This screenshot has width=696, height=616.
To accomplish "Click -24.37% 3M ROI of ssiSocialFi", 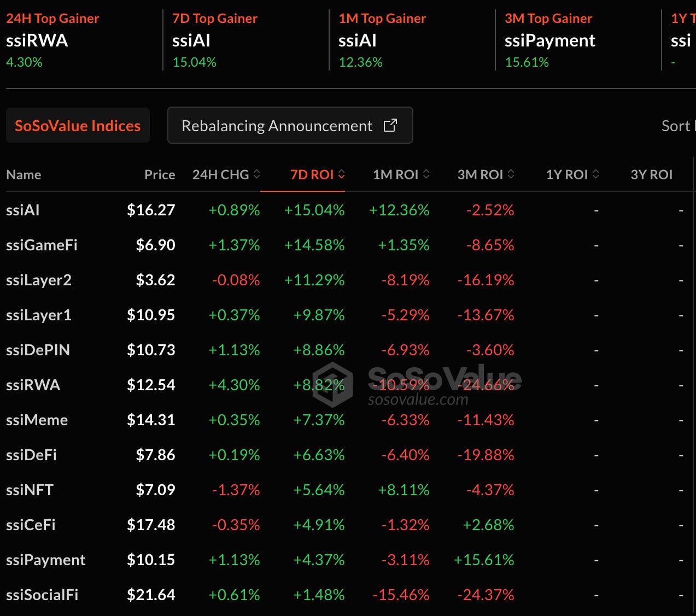I will pyautogui.click(x=486, y=595).
